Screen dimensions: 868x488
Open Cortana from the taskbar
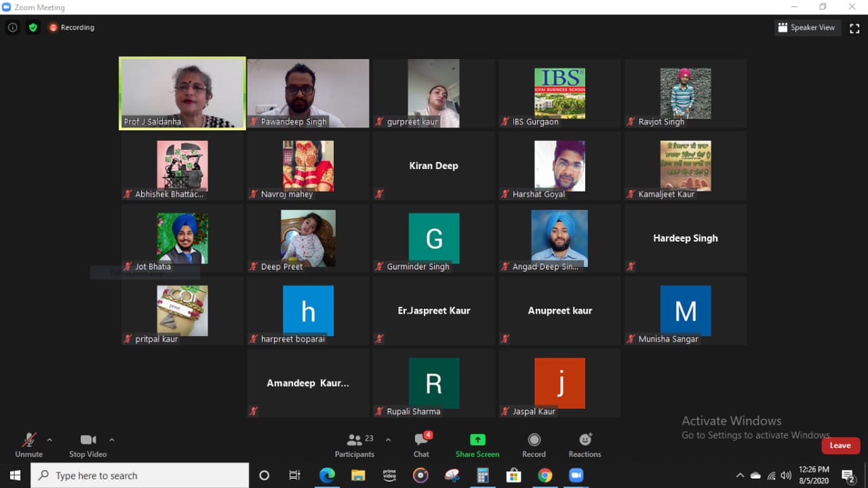point(264,475)
